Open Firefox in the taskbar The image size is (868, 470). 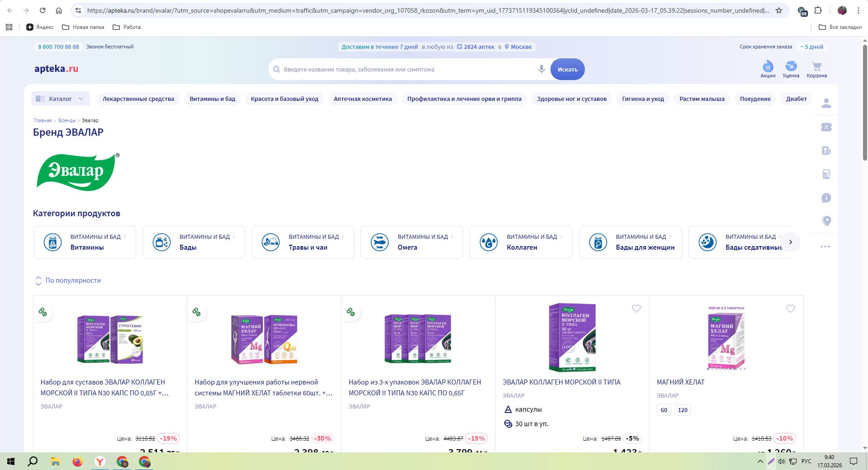[78, 461]
